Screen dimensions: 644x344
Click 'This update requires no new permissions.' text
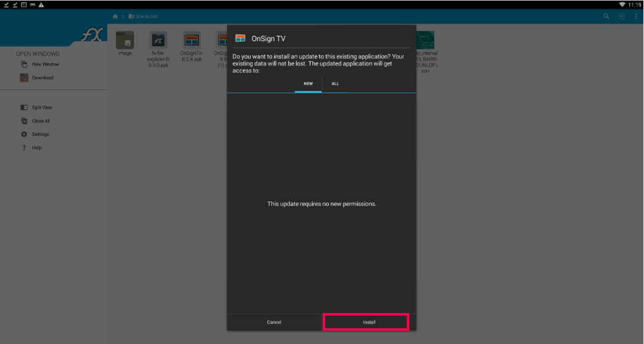322,203
